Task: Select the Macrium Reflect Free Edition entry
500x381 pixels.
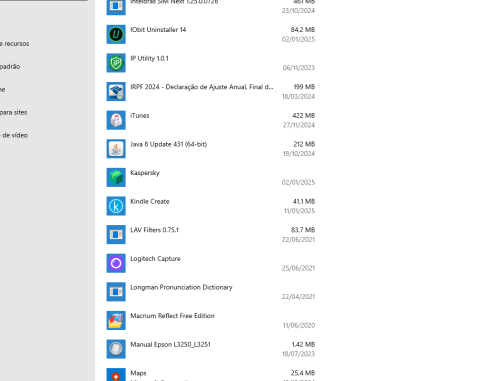Action: pyautogui.click(x=172, y=316)
